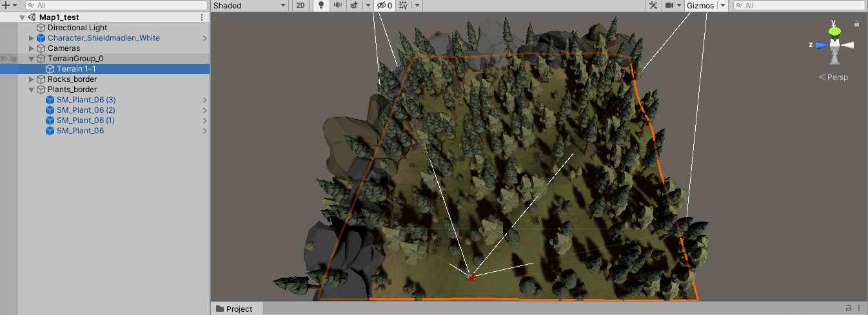Click the Terrain 1-1 cube icon
The width and height of the screenshot is (868, 315).
[x=50, y=69]
